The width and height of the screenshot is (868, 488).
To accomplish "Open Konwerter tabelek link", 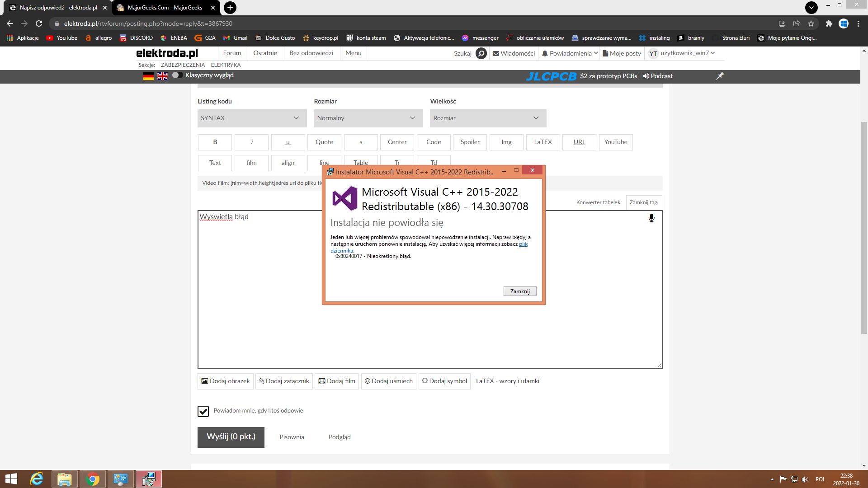I will tap(598, 202).
